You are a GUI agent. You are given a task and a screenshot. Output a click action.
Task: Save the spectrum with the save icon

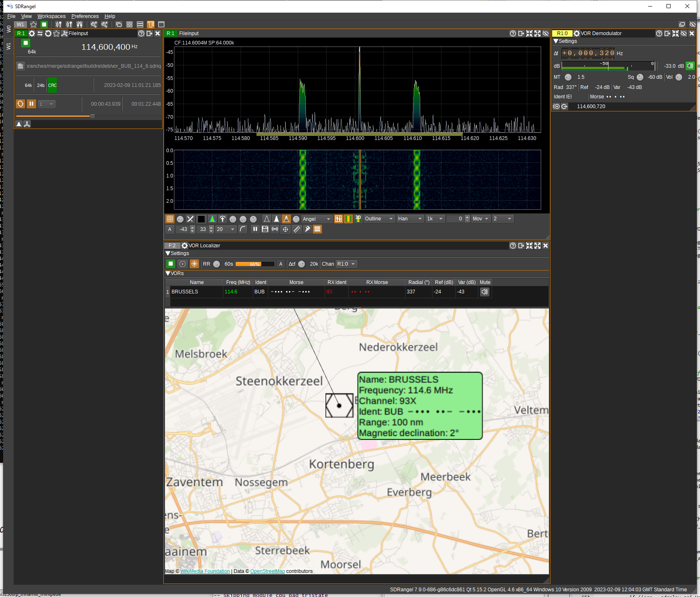(x=265, y=229)
